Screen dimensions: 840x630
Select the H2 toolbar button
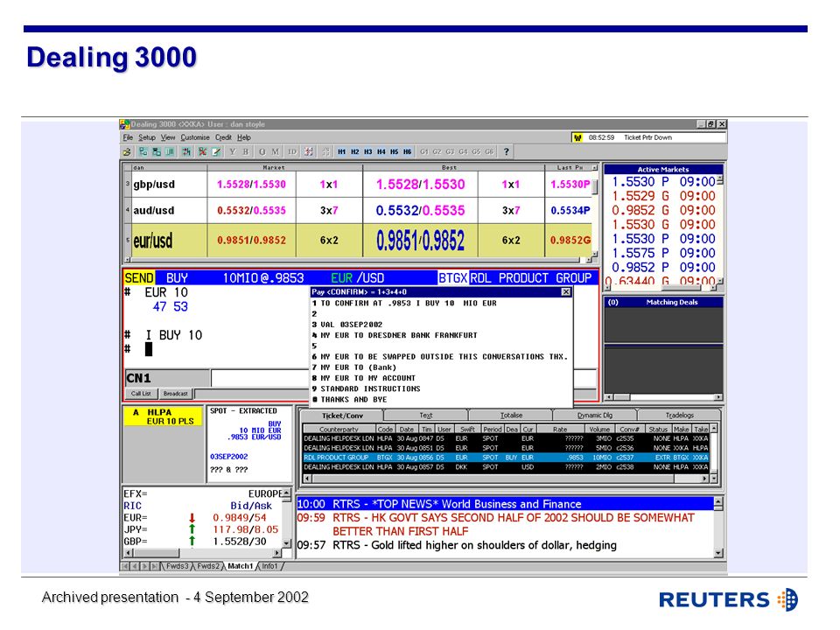click(x=354, y=152)
